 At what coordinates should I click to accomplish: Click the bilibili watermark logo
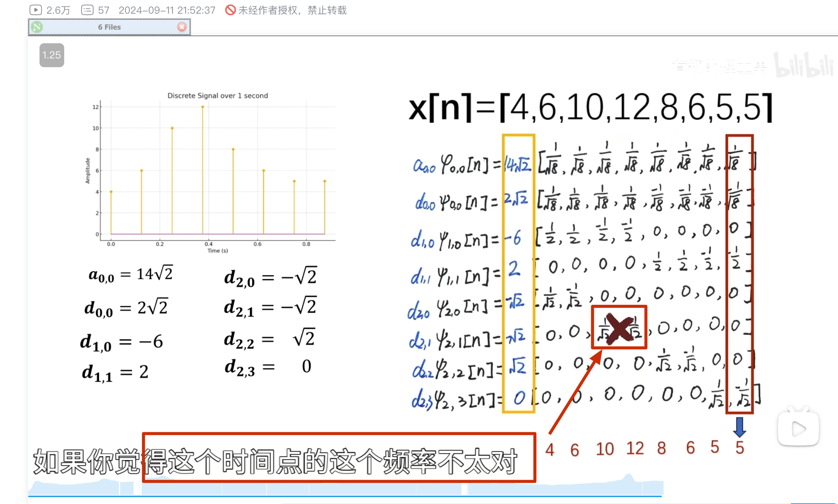803,66
